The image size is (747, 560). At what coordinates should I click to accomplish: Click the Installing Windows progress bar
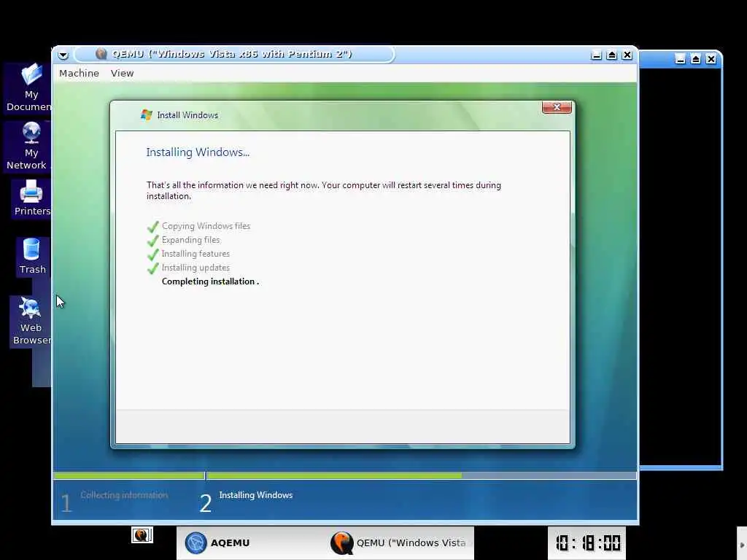click(x=422, y=475)
